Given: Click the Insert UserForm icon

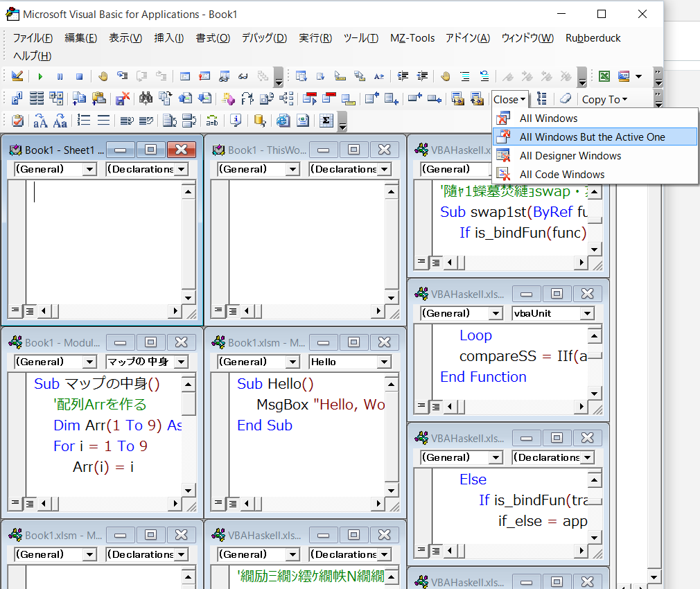Looking at the screenshot, I should [x=624, y=76].
